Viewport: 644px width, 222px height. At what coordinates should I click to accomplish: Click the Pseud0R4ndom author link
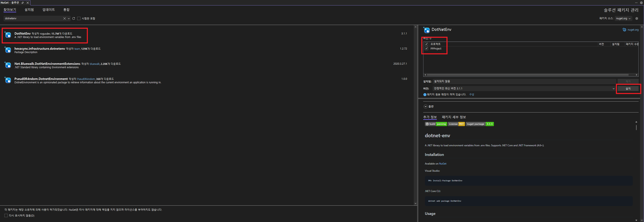86,79
